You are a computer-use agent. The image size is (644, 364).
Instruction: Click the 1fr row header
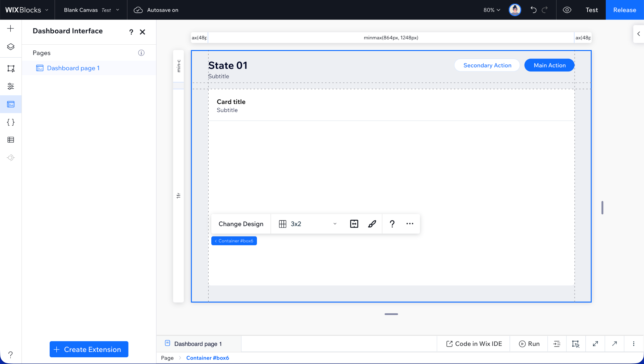click(x=178, y=196)
